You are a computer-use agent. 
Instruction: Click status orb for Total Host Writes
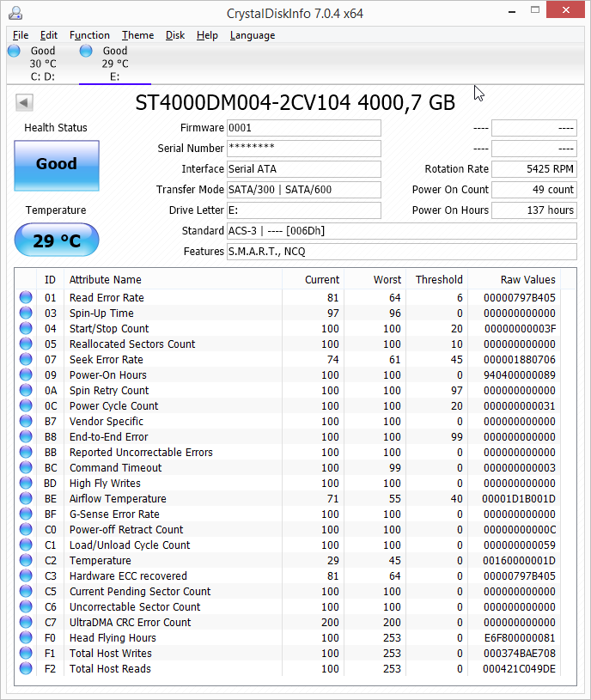[26, 653]
